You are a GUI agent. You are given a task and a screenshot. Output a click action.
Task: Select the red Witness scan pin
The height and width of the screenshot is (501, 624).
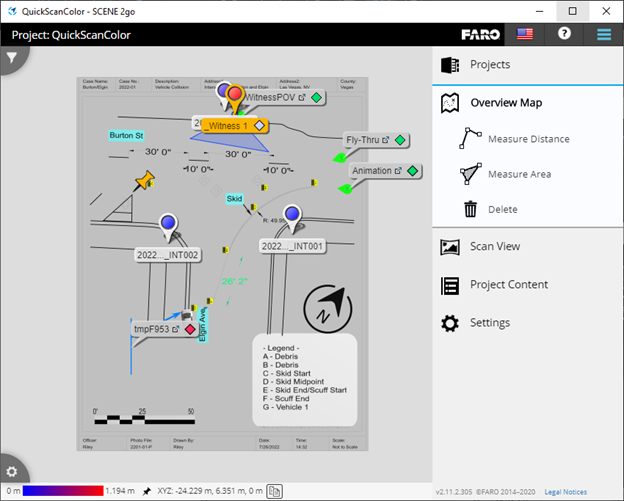tap(235, 95)
